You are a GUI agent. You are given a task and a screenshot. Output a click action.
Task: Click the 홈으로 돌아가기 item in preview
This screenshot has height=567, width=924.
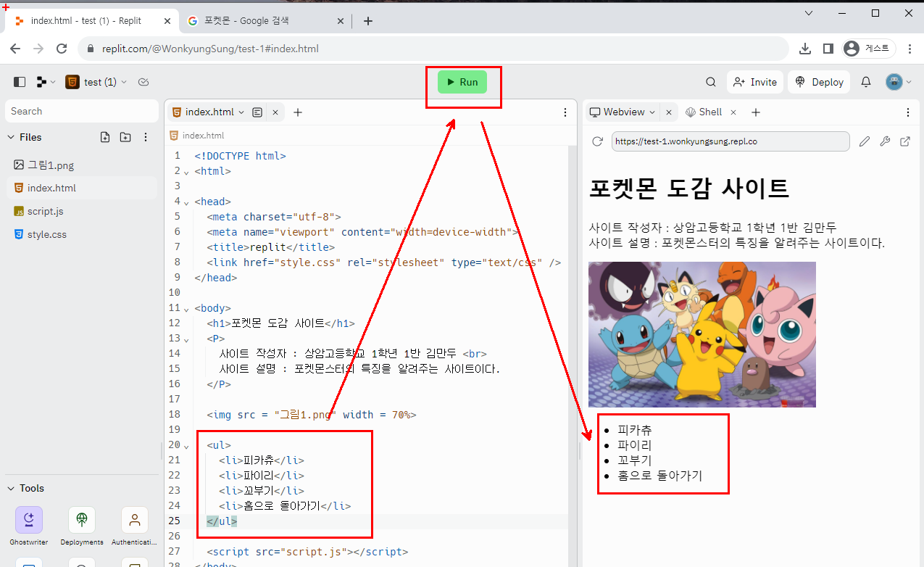point(659,476)
